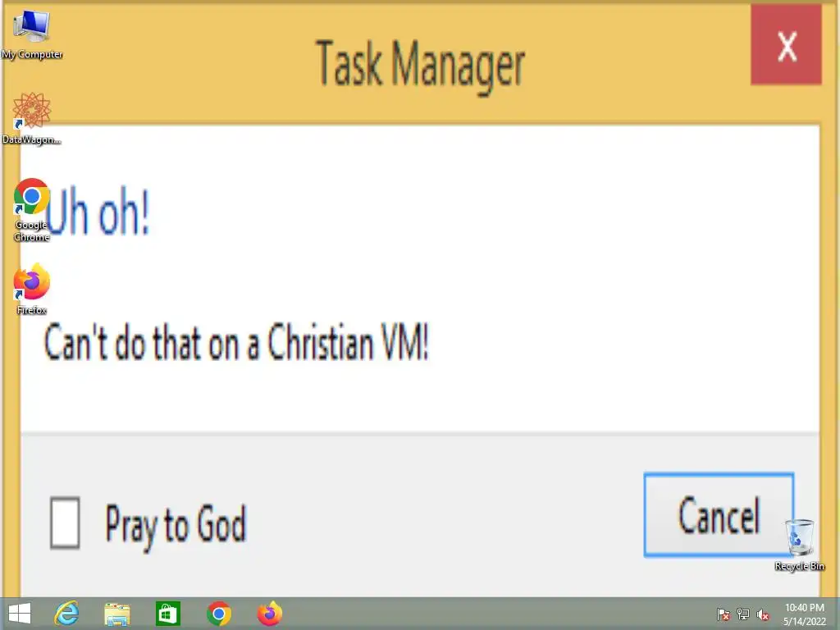Click the muted volume tray icon
The width and height of the screenshot is (840, 630).
(x=763, y=614)
